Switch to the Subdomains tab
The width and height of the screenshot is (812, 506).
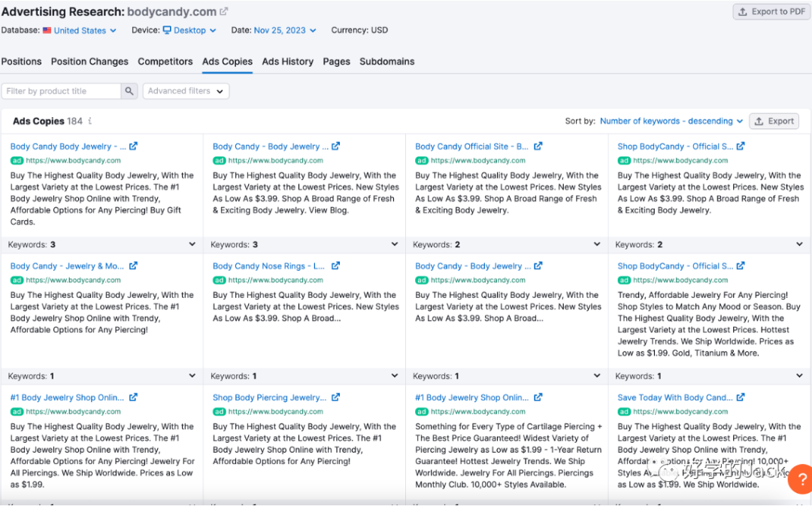click(x=387, y=62)
